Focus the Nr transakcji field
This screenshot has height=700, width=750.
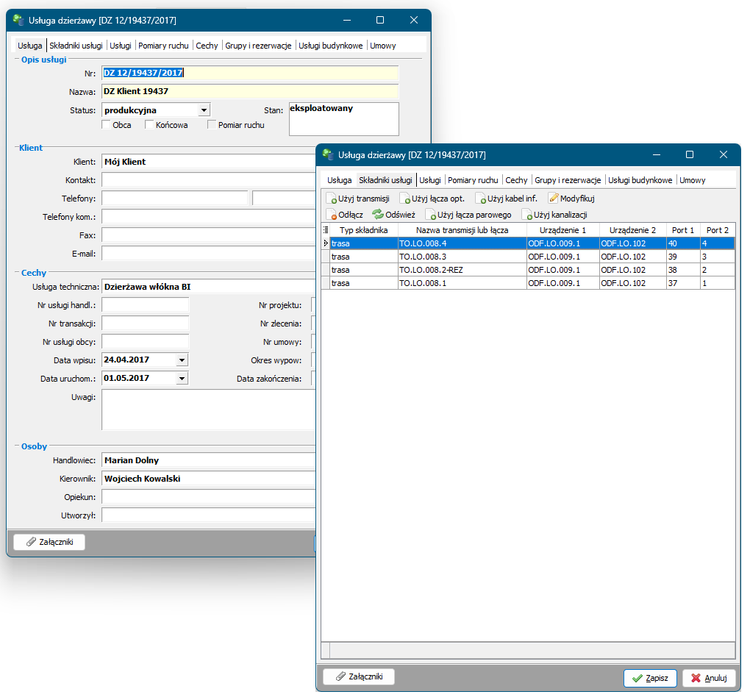point(146,324)
